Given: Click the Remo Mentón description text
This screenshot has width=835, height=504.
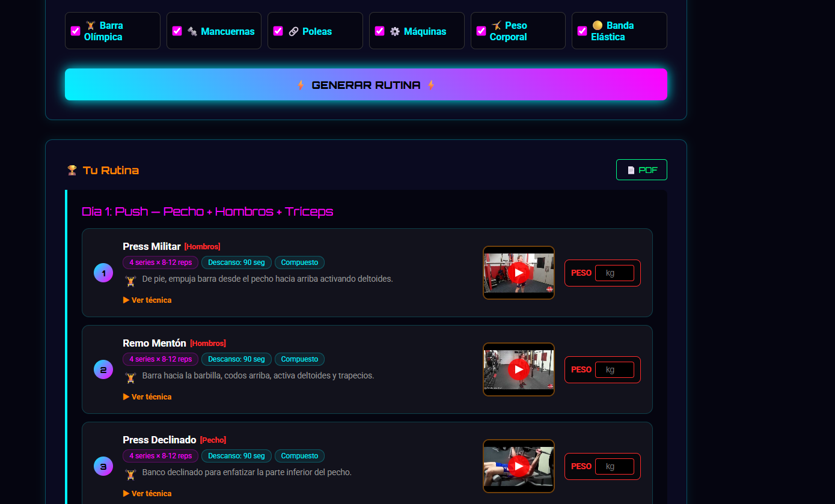Looking at the screenshot, I should 258,376.
